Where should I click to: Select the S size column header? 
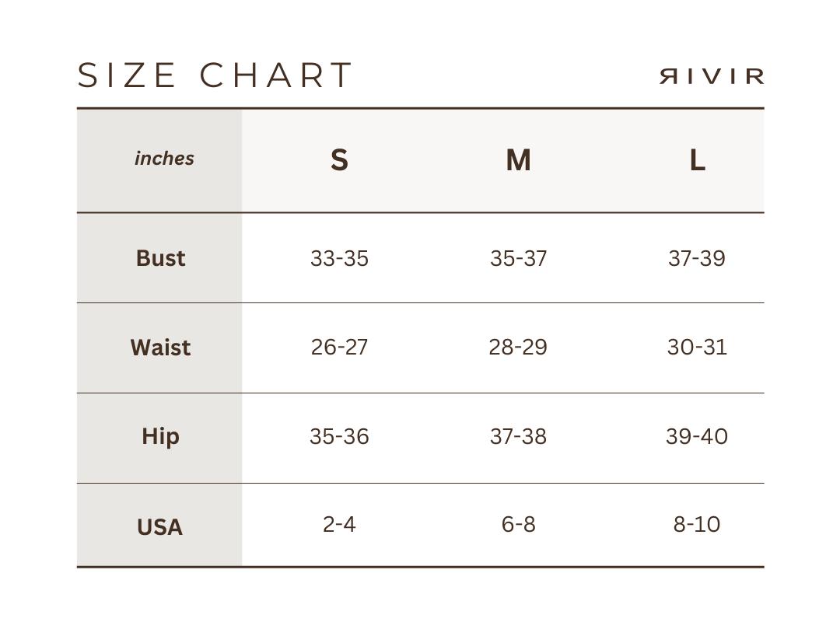339,160
